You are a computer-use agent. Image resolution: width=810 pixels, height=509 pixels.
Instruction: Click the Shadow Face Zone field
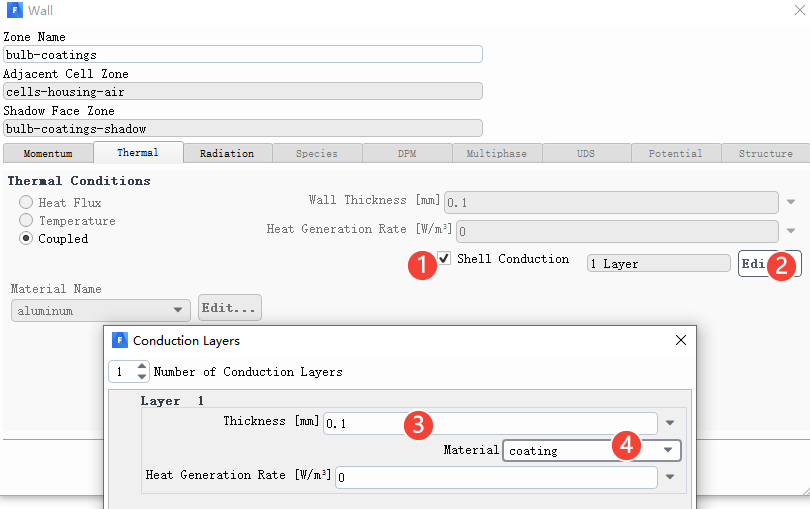[x=243, y=129]
